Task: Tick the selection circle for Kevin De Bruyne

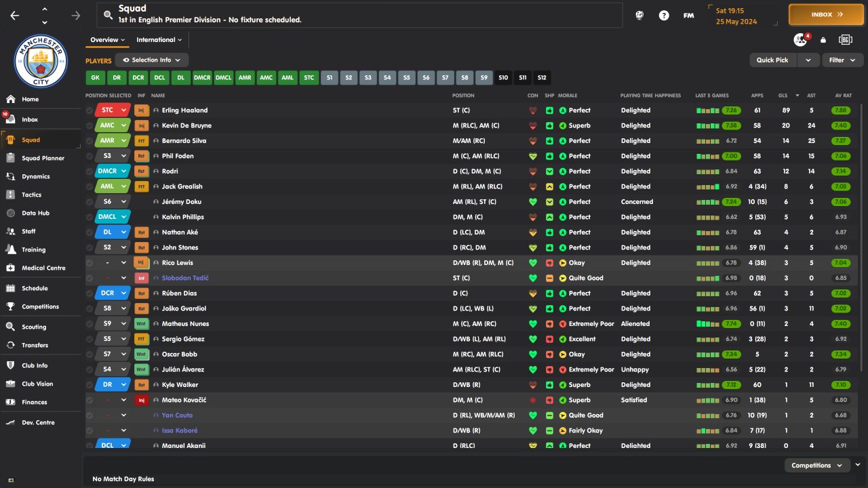Action: 90,125
